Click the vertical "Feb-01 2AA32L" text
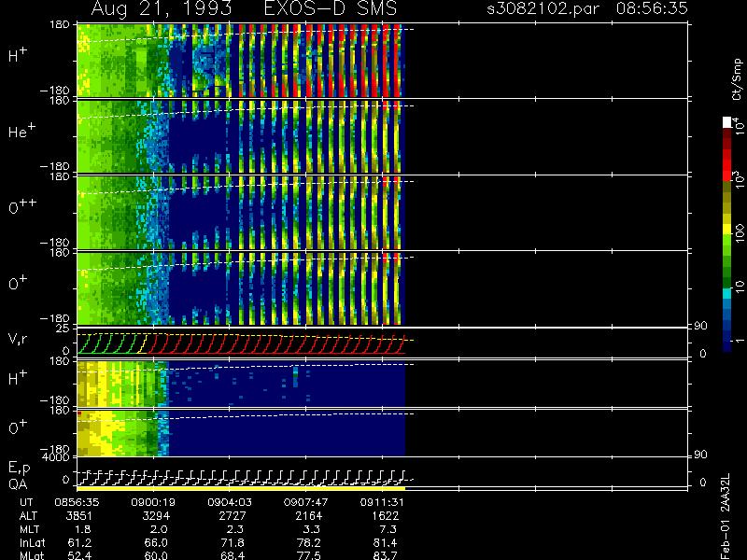Viewport: 747px width, 560px height. point(726,516)
